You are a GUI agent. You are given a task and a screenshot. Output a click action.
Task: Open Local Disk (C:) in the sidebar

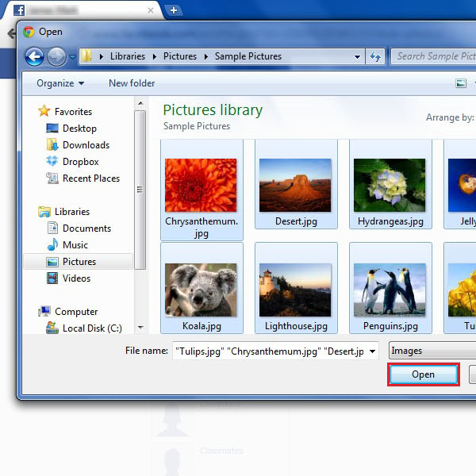pos(92,328)
